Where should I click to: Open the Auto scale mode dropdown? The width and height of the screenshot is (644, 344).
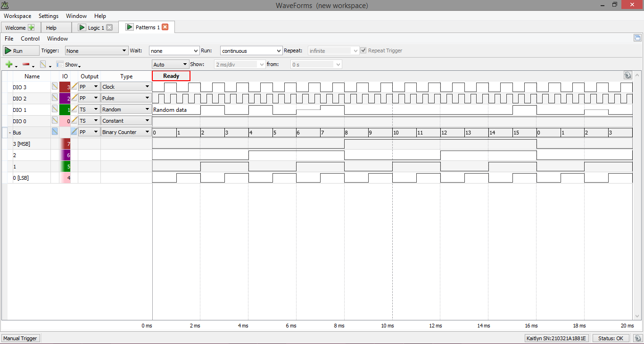point(170,64)
